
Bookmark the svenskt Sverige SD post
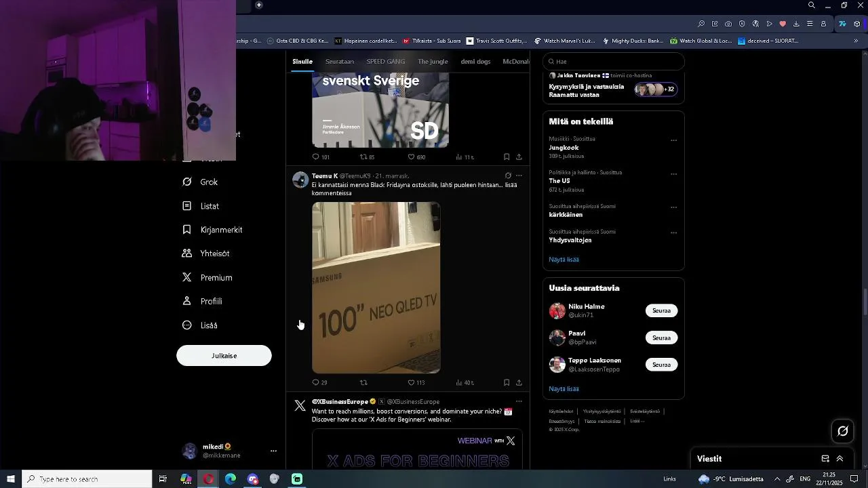point(507,157)
